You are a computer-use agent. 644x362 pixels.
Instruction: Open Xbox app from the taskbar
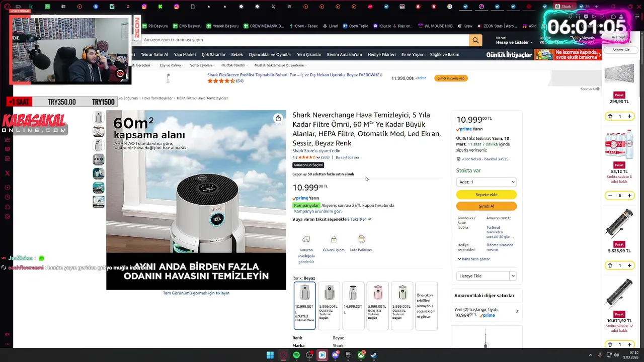click(361, 355)
